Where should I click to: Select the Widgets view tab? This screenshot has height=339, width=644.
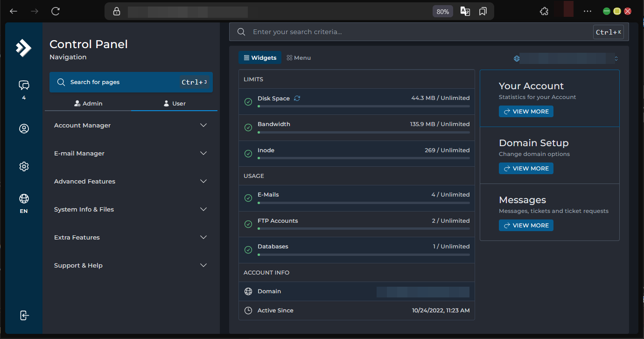click(x=260, y=58)
